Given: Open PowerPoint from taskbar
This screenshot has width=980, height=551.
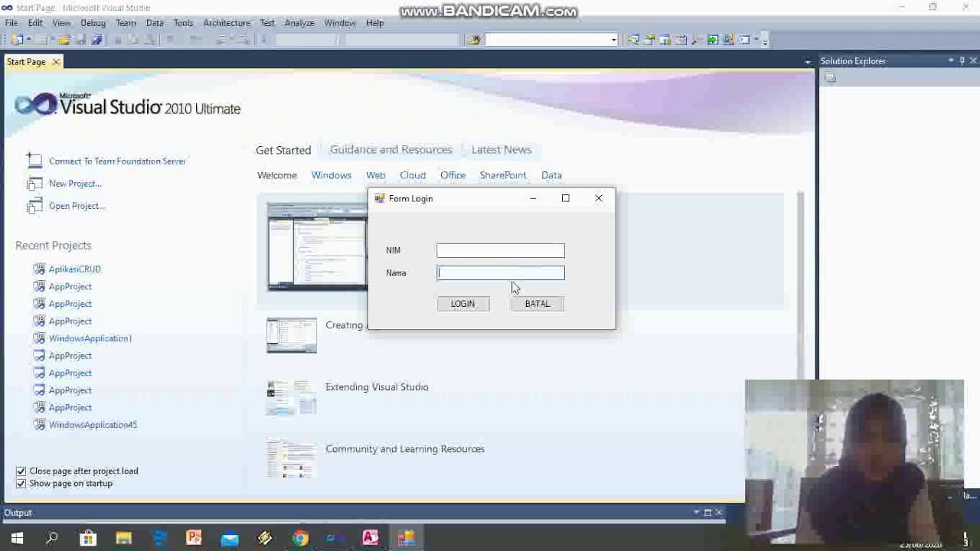Looking at the screenshot, I should [x=194, y=538].
